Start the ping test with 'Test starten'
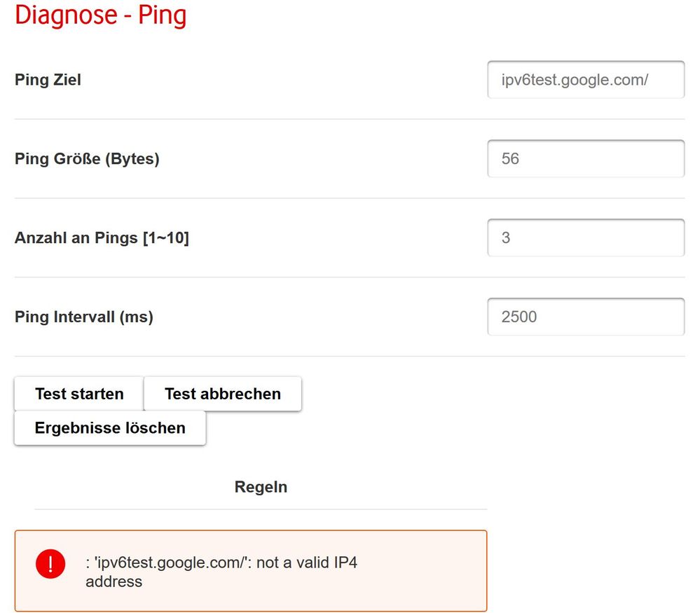Image resolution: width=700 pixels, height=613 pixels. point(78,393)
